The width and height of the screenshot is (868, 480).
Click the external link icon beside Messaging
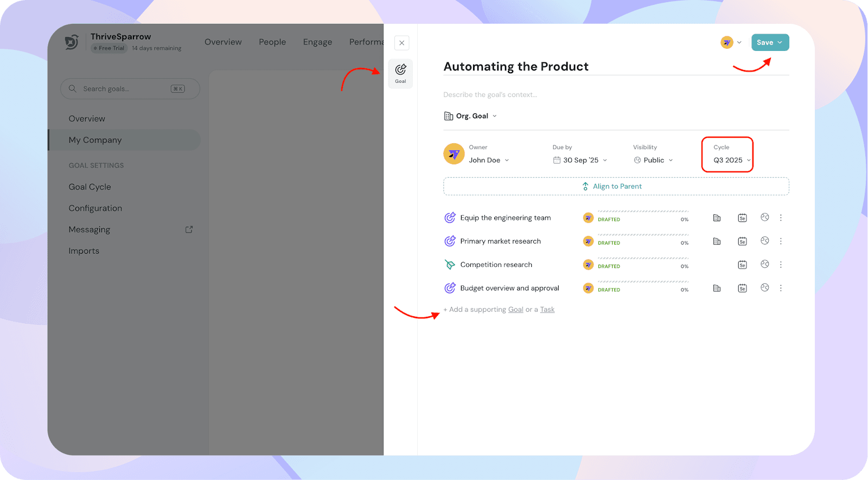[x=189, y=229]
